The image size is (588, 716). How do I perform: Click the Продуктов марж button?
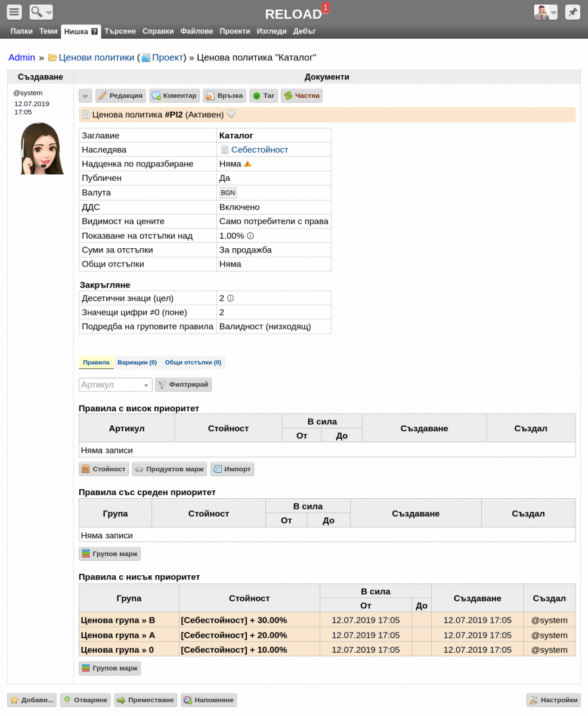(169, 469)
